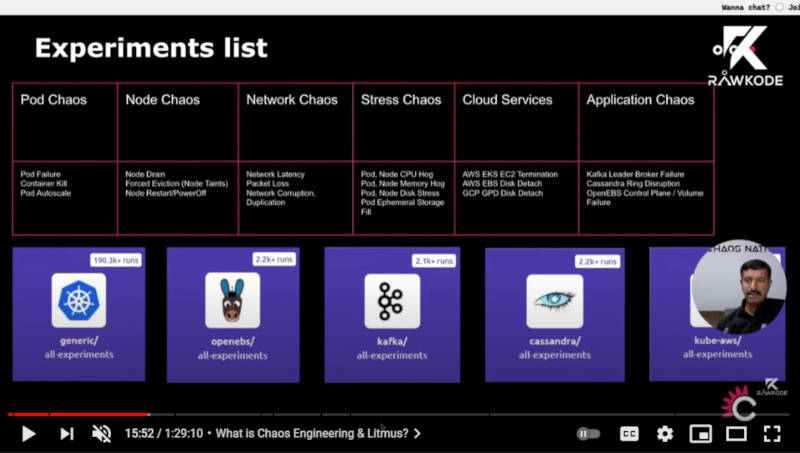Toggle the autoplay switch
This screenshot has height=453, width=800.
(x=588, y=434)
